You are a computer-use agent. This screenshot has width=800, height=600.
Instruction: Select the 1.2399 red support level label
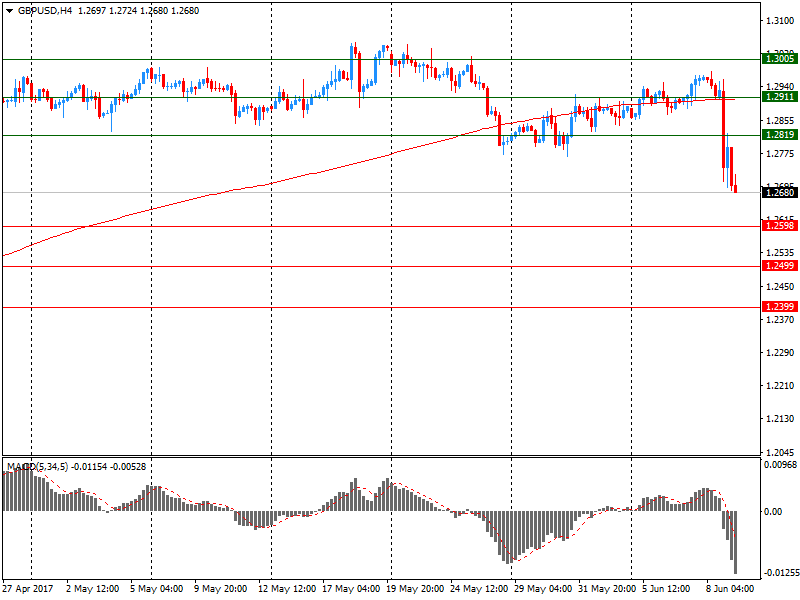tap(780, 307)
